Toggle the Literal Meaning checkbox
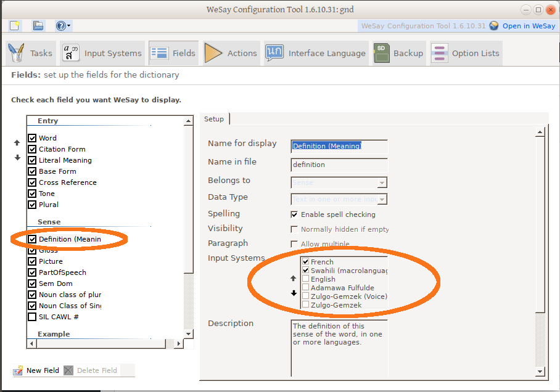 32,160
